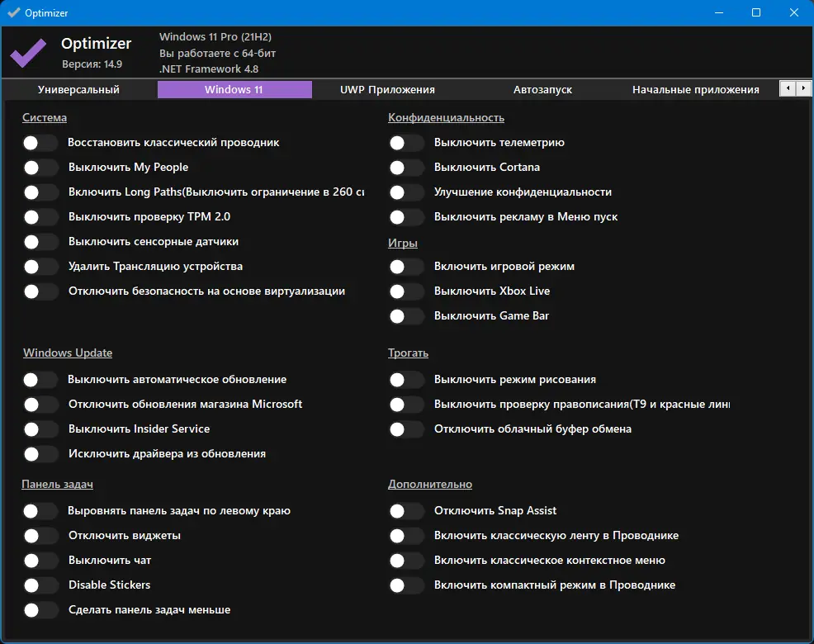Toggle Улучшение конфиденциальности switch
The height and width of the screenshot is (644, 814).
(406, 192)
